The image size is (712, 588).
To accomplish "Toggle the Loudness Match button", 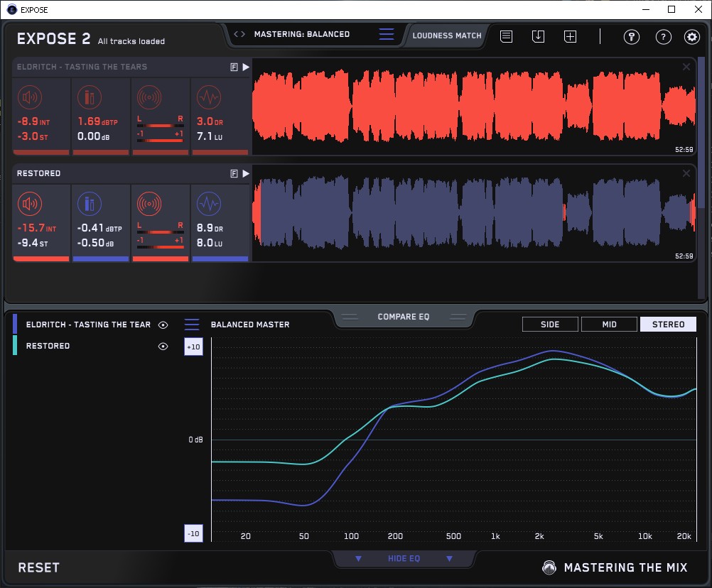I will point(446,35).
